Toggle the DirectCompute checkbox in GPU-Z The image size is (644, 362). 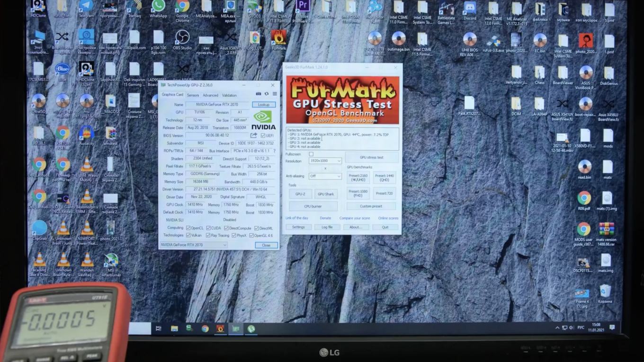click(x=226, y=228)
